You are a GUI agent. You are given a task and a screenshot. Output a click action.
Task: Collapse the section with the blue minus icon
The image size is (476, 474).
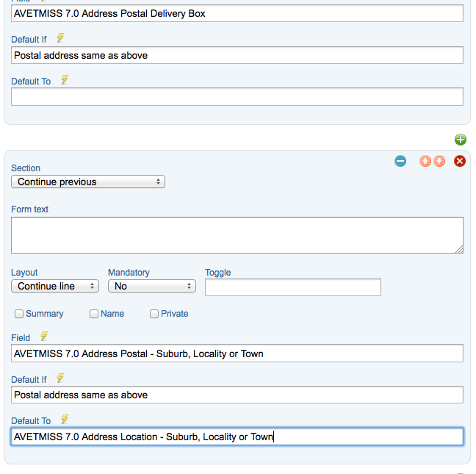400,161
